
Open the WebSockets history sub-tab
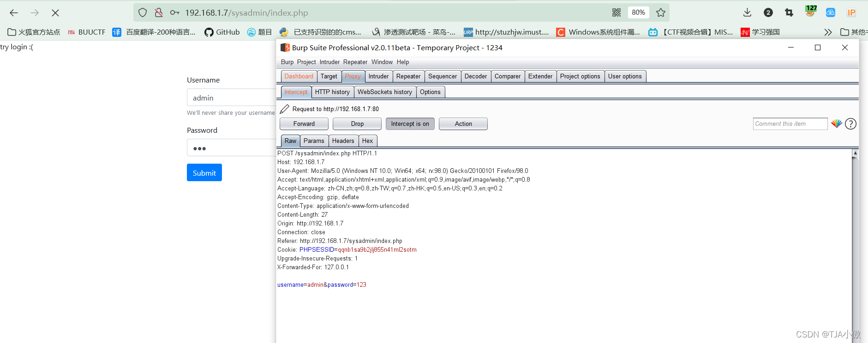[x=385, y=92]
